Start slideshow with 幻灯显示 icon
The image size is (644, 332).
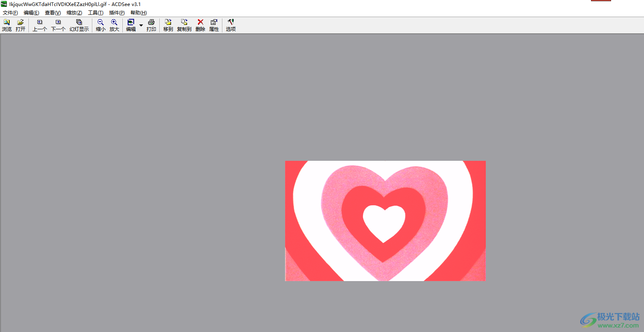(79, 25)
